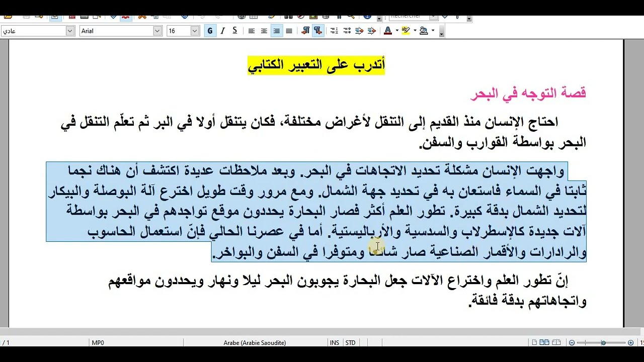644x362 pixels.
Task: Open the help icon in toolbar
Action: point(367,17)
